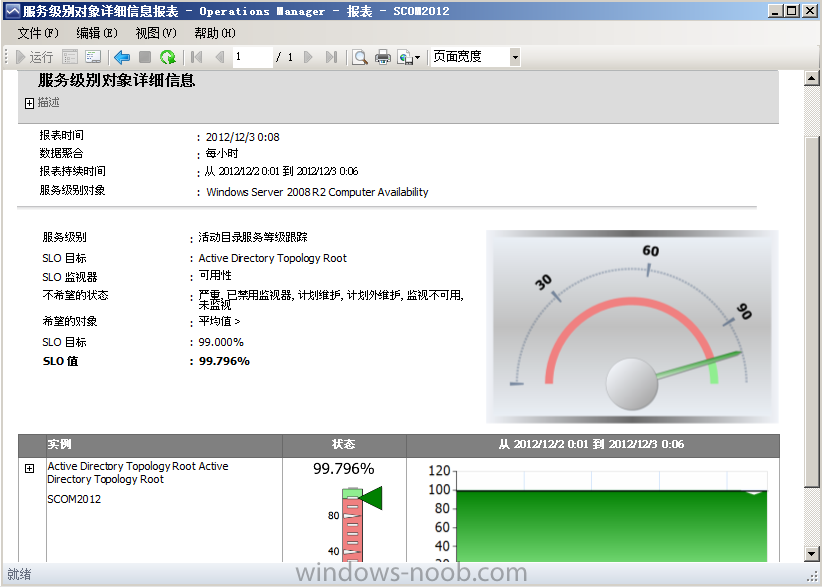The image size is (822, 587).
Task: Go to first page of report
Action: 197,57
